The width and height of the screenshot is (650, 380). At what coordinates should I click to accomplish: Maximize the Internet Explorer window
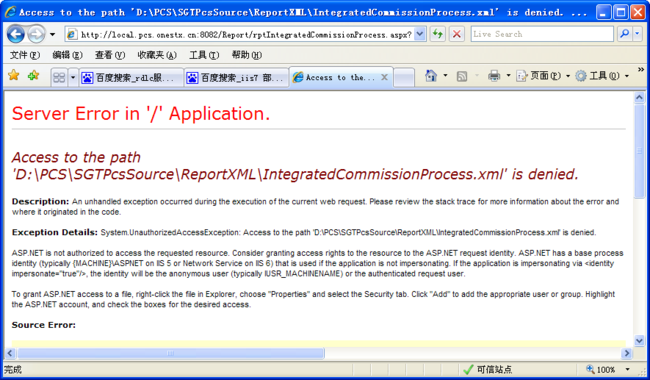tap(621, 12)
